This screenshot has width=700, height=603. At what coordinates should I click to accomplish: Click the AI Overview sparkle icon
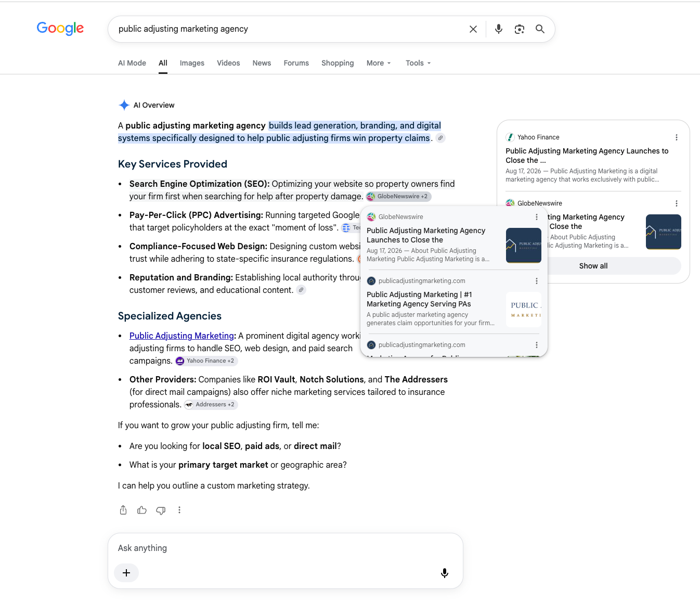click(124, 105)
